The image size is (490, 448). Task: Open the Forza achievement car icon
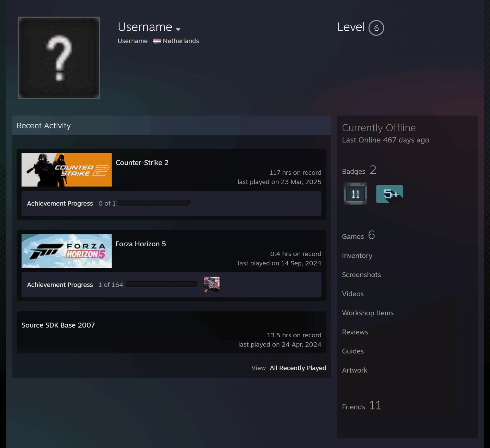point(212,284)
